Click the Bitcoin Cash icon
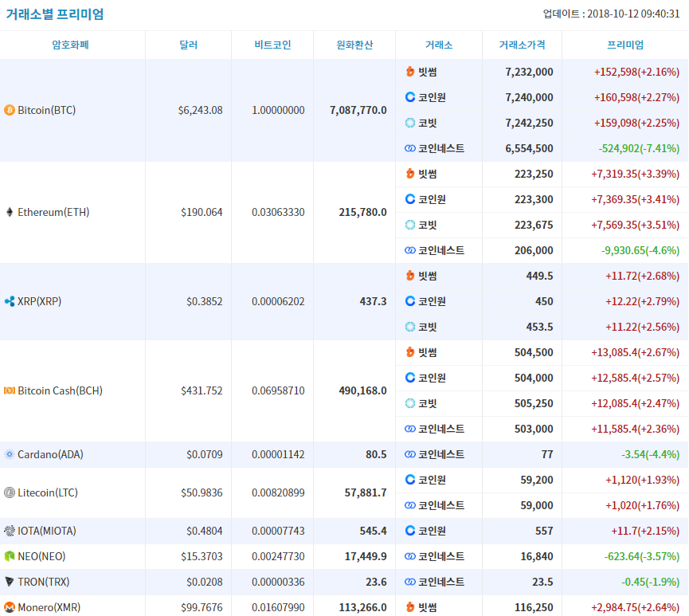Image resolution: width=689 pixels, height=616 pixels. coord(10,390)
